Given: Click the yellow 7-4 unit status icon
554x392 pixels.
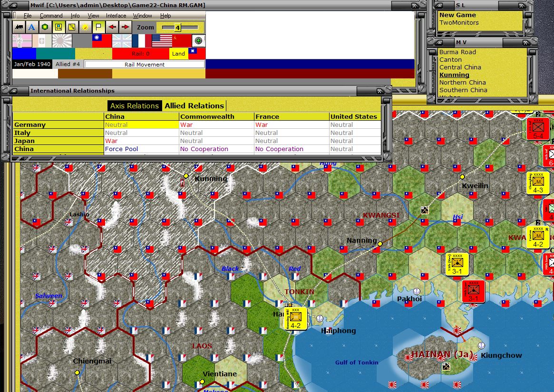Looking at the screenshot, I should point(72,27).
